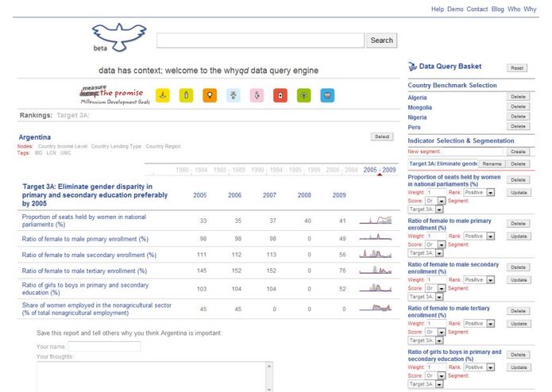Open Score dropdown for tertiary enrollment ratio
Viewport: 552px width, 392px height.
[x=435, y=332]
